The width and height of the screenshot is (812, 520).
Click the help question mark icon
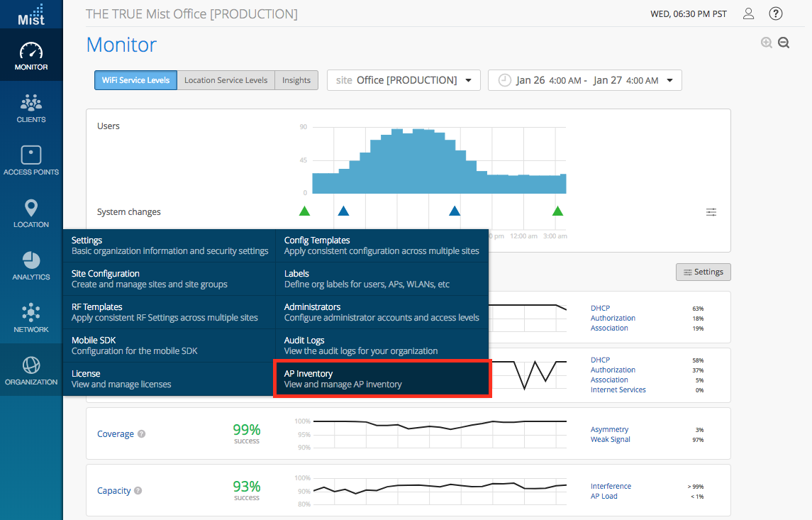[x=775, y=13]
